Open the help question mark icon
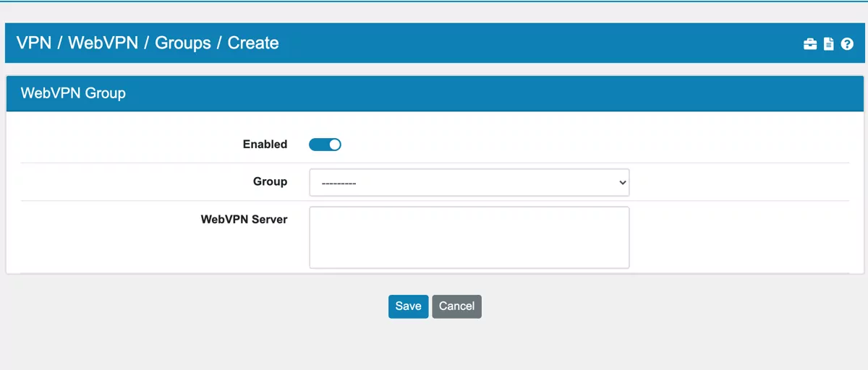Viewport: 868px width, 370px height. [847, 44]
